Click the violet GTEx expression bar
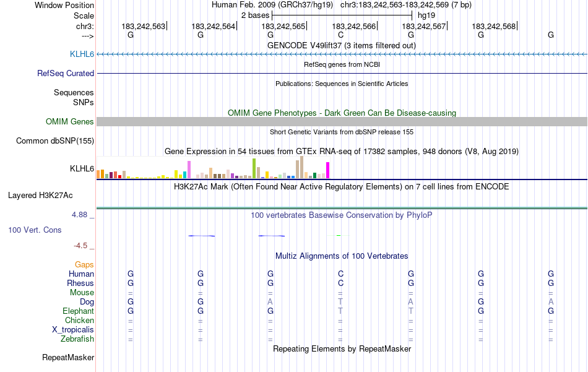The width and height of the screenshot is (588, 372). click(189, 170)
